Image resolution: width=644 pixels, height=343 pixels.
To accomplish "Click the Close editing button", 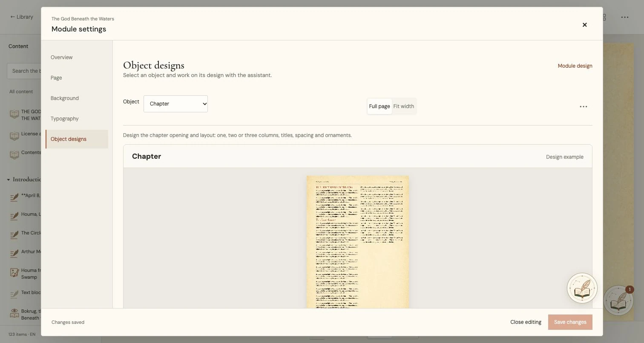I will tap(526, 322).
